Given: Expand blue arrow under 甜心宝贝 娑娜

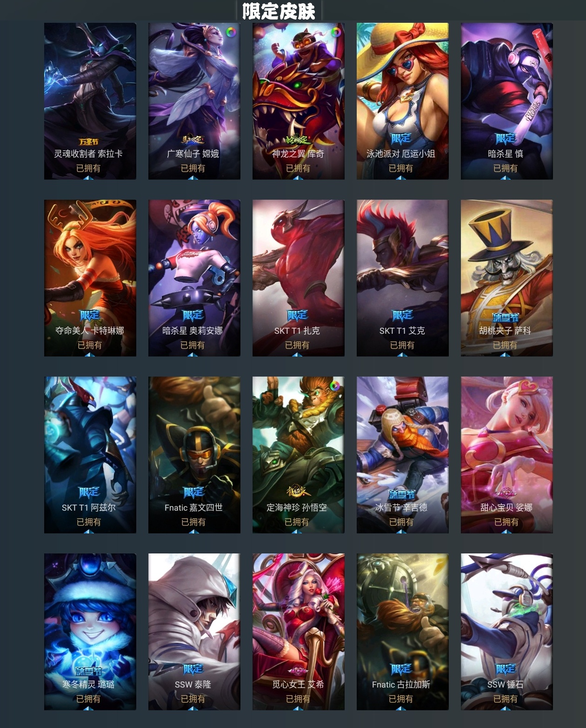Looking at the screenshot, I should (506, 531).
